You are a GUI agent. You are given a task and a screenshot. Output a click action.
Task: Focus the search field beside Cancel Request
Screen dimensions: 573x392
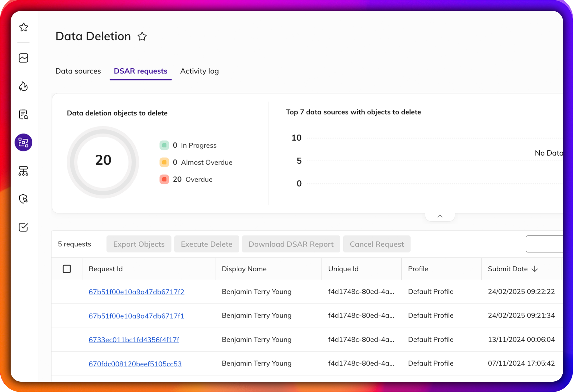coord(544,244)
